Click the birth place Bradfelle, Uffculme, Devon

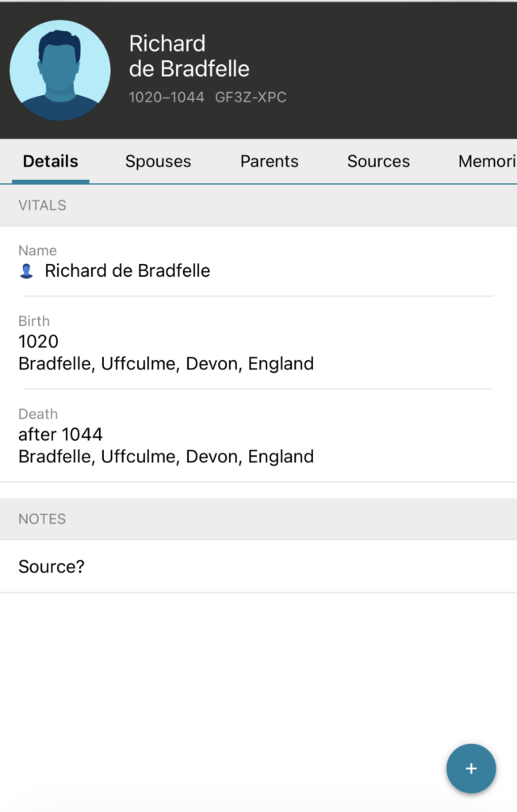166,364
